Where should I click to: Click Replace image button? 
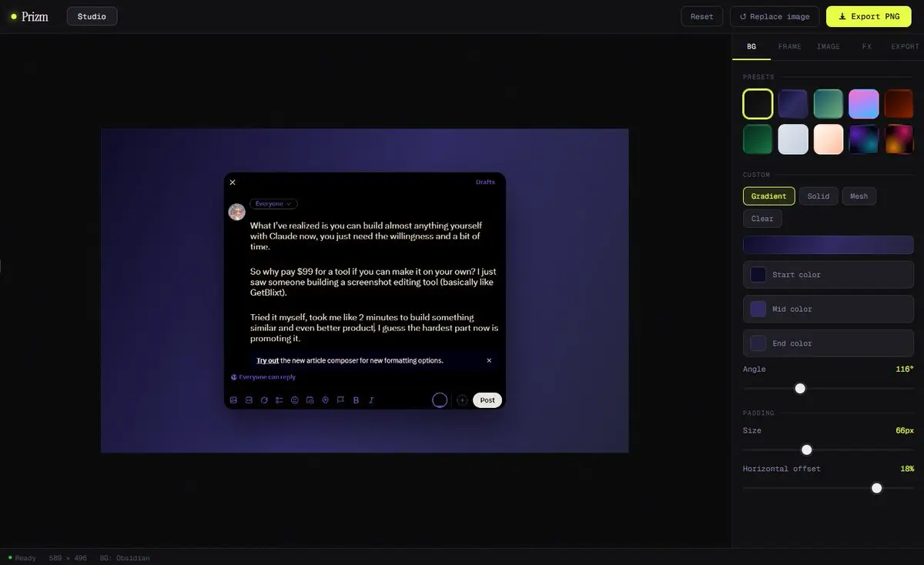pos(775,16)
